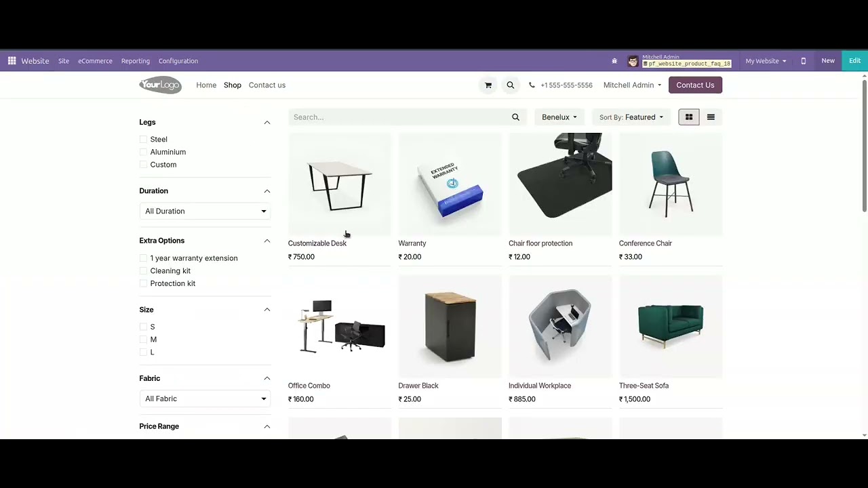Switch to grid view layout
This screenshot has height=488, width=868.
(x=689, y=117)
